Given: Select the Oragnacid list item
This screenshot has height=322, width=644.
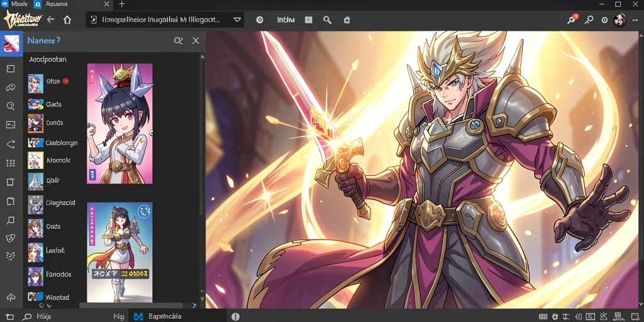Looking at the screenshot, I should (x=52, y=203).
